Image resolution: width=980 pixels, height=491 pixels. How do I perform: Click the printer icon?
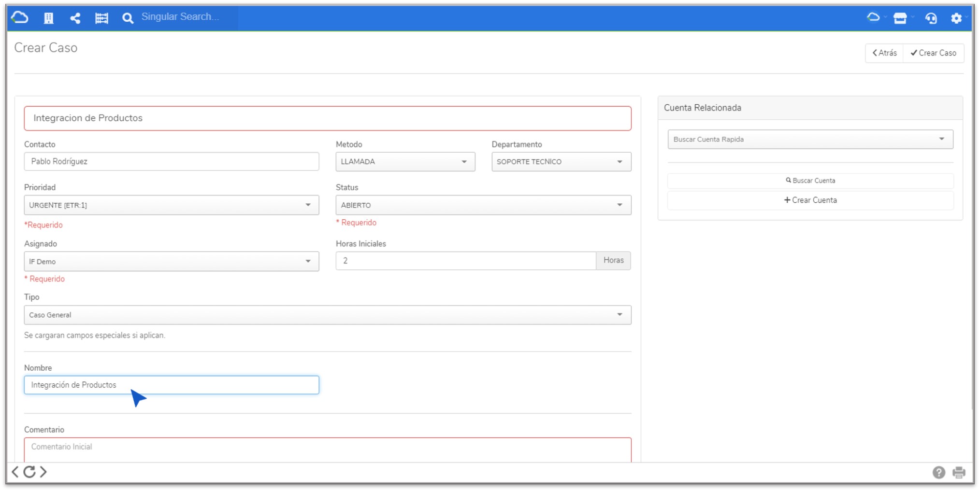pos(959,472)
